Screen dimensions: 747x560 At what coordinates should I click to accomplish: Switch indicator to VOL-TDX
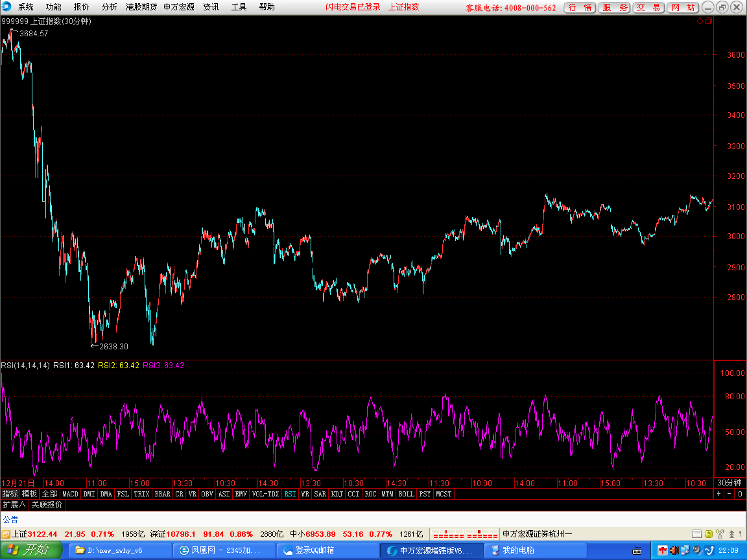[x=265, y=494]
